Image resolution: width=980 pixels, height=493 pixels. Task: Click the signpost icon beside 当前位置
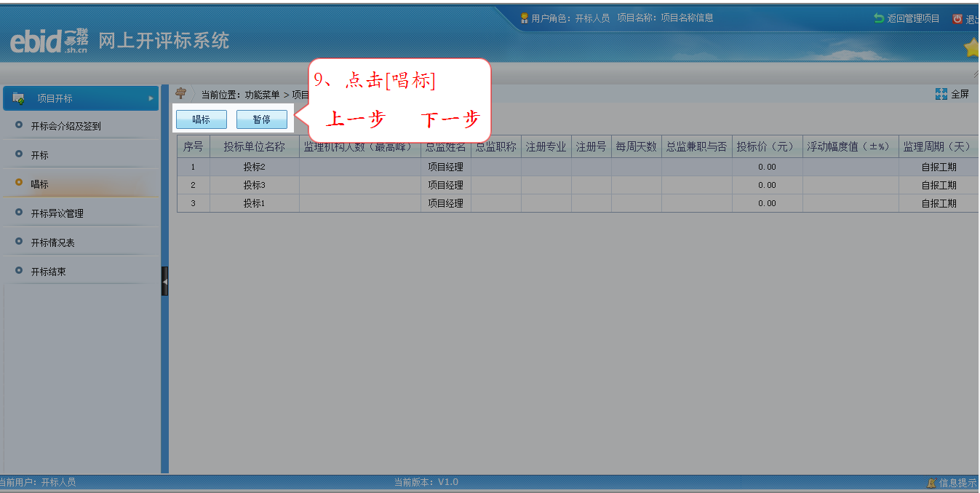[x=181, y=93]
